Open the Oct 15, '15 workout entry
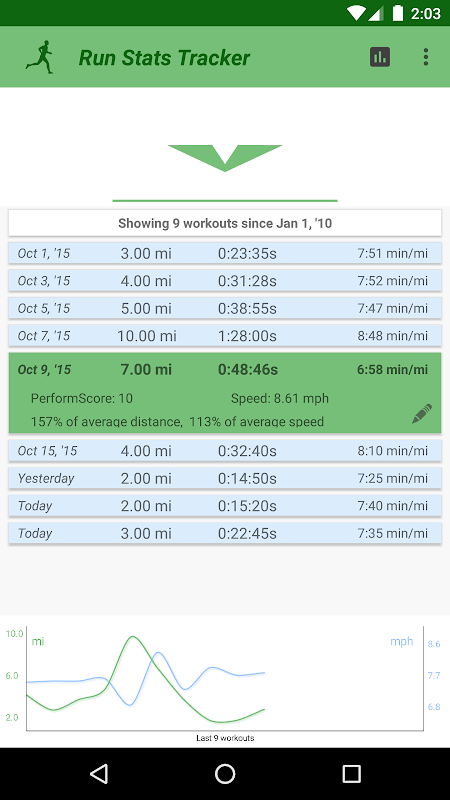The width and height of the screenshot is (450, 800). coord(225,451)
